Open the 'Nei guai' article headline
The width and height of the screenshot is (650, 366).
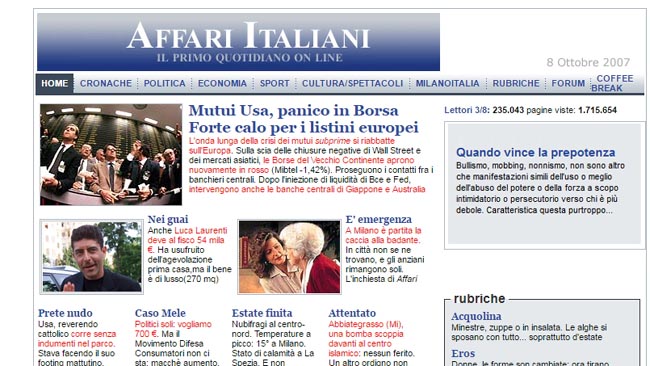[x=168, y=219]
